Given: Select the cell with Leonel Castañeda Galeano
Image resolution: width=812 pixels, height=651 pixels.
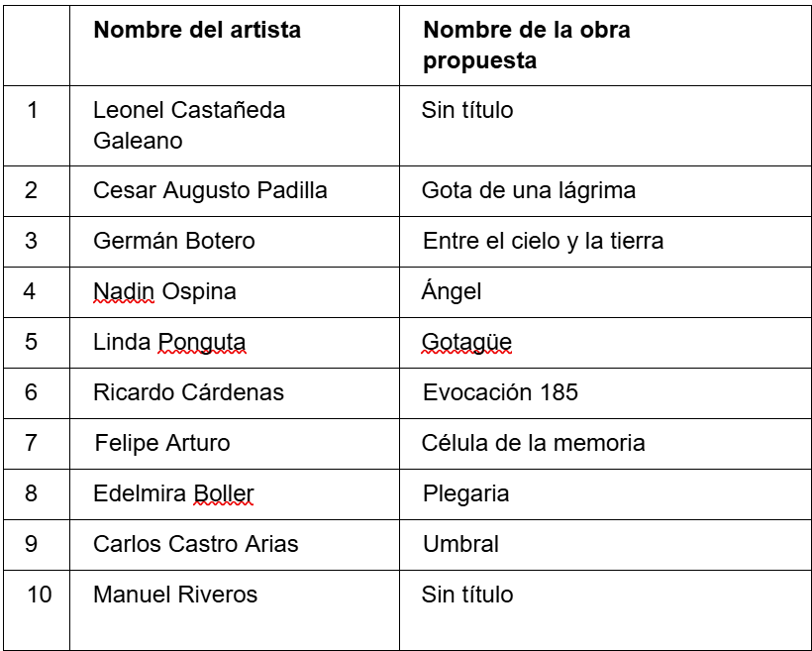Looking at the screenshot, I should point(234,126).
